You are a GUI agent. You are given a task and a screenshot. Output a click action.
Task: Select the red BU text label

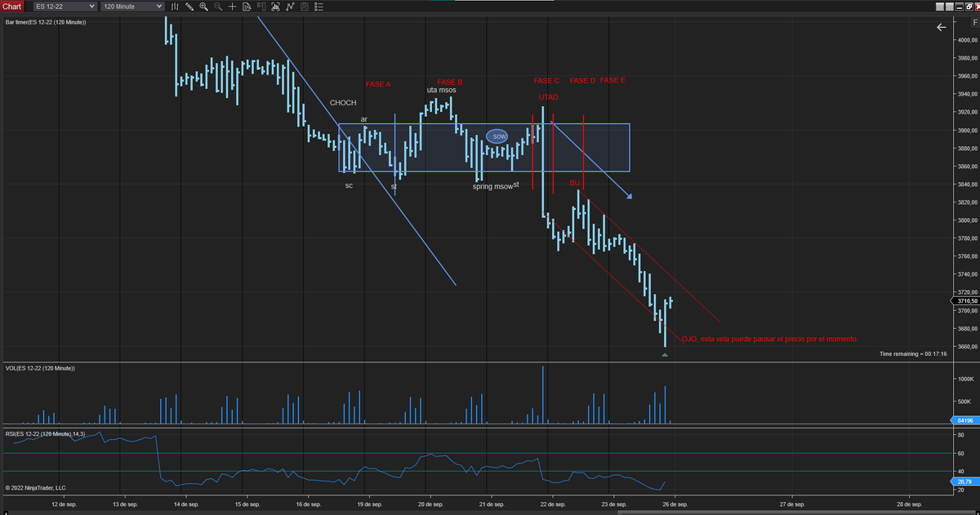575,183
